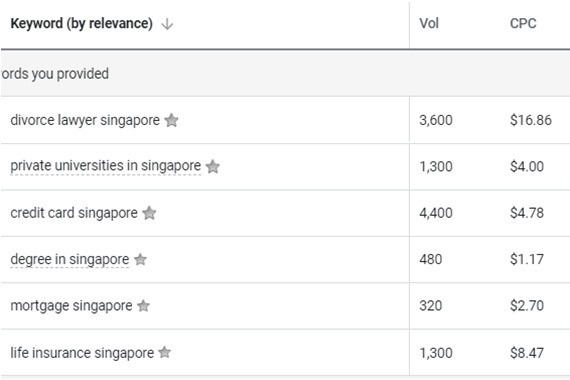Sort by the CPC column header
This screenshot has height=380, width=570.
click(x=523, y=24)
